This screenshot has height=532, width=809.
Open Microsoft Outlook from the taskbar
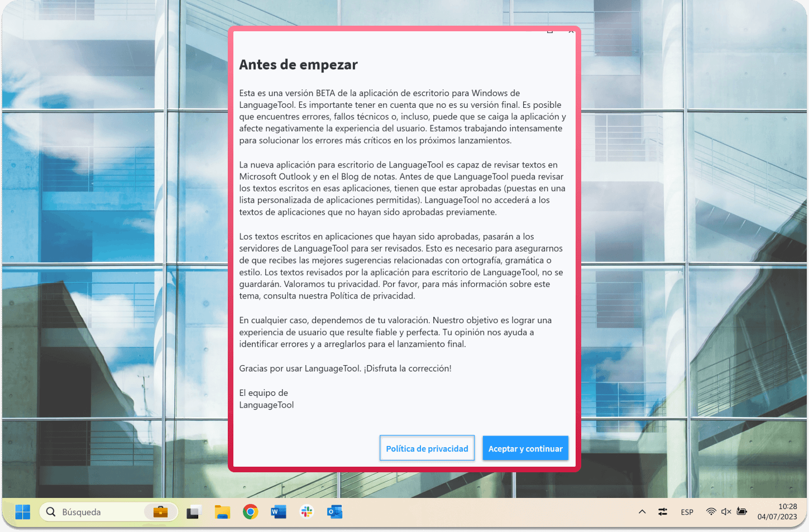pyautogui.click(x=334, y=512)
